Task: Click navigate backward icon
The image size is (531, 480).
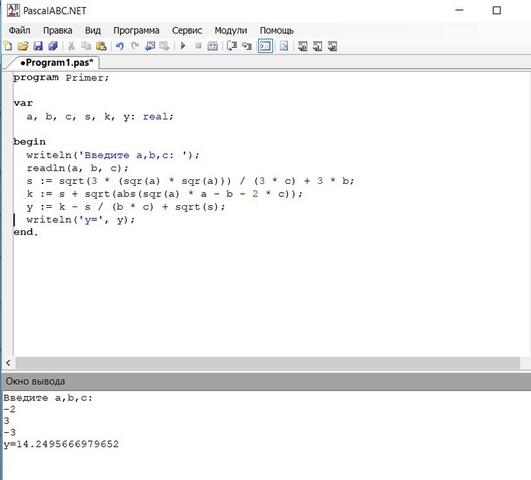Action: pos(150,46)
